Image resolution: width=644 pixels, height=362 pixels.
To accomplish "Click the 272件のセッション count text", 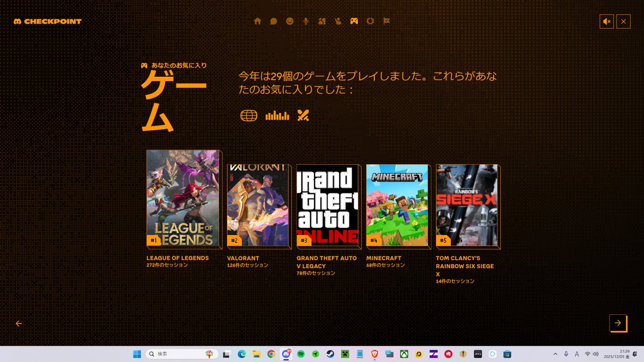I will (167, 265).
